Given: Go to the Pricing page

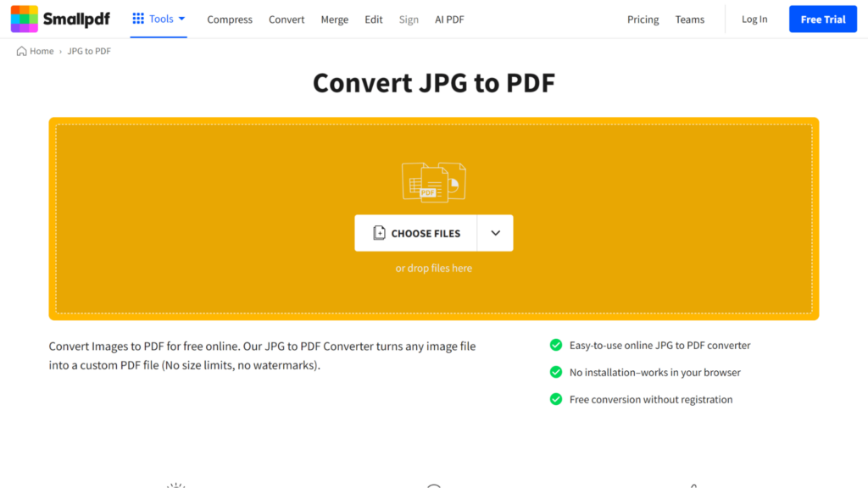Looking at the screenshot, I should coord(643,19).
